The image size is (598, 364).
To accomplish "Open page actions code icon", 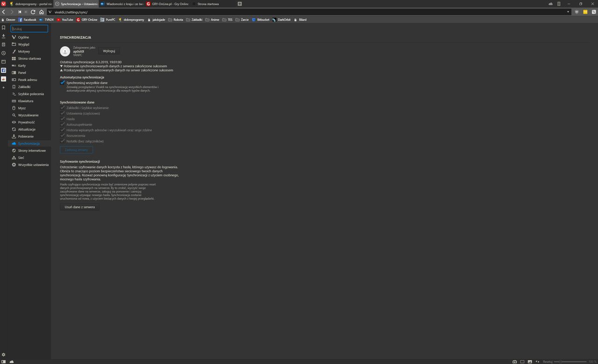I will (537, 362).
